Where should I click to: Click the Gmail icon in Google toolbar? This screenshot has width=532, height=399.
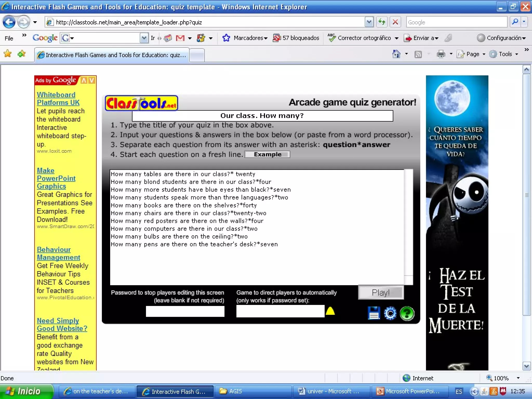pyautogui.click(x=180, y=38)
